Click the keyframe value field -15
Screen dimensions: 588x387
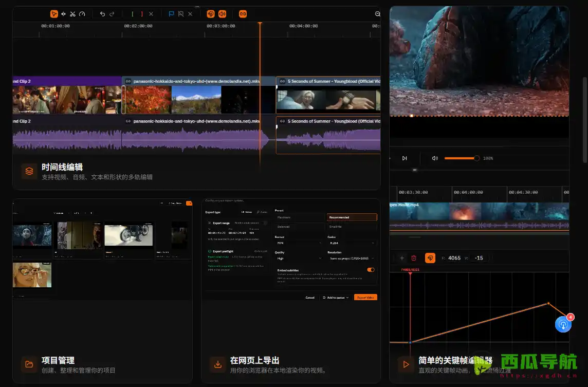(479, 258)
